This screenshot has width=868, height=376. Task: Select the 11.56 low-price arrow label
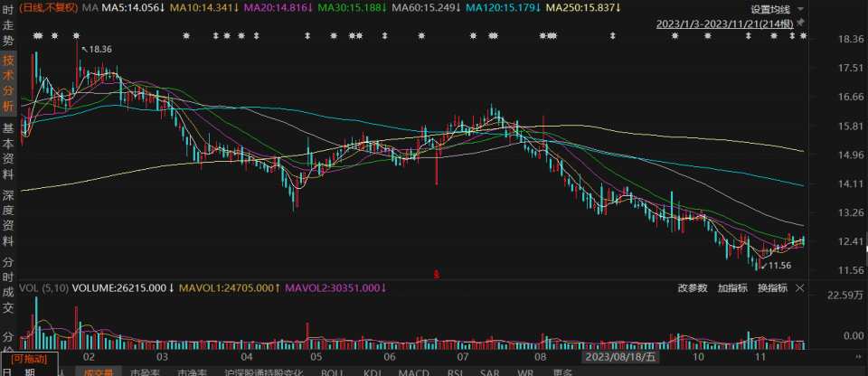click(776, 266)
